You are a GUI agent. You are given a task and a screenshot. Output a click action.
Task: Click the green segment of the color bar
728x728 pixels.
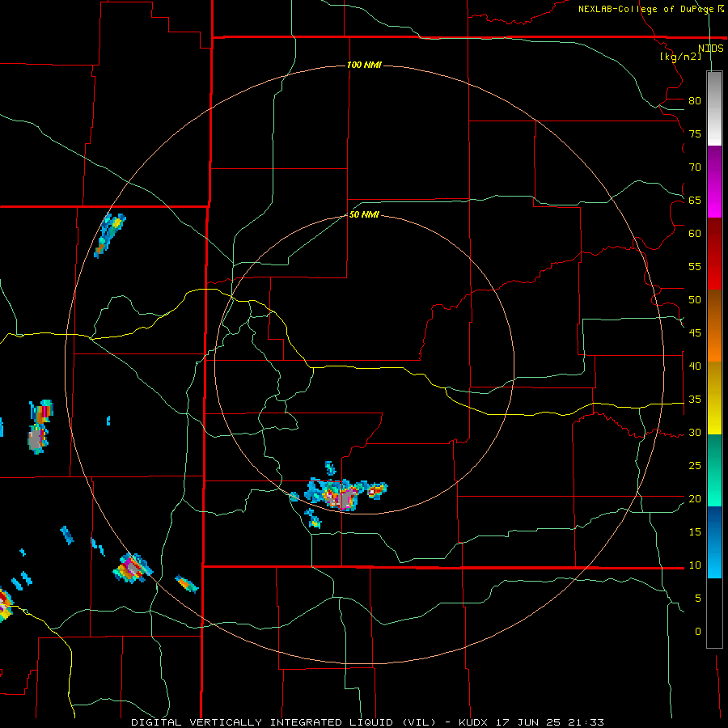click(x=714, y=470)
